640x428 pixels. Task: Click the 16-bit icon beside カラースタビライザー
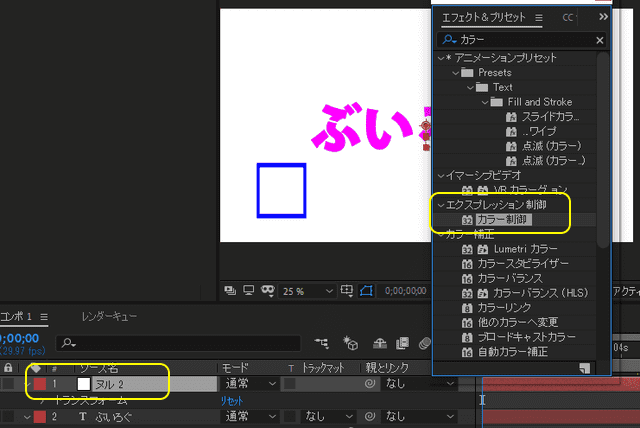click(467, 264)
